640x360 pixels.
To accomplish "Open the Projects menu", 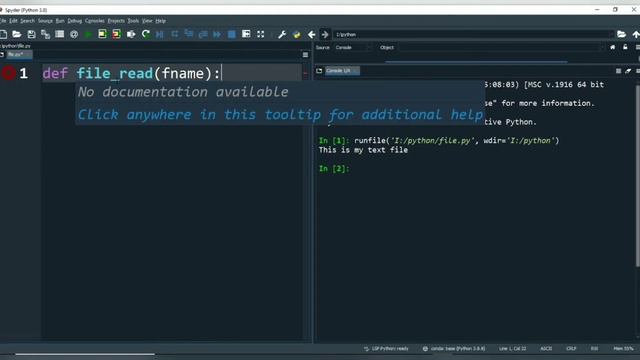I will coord(116,21).
